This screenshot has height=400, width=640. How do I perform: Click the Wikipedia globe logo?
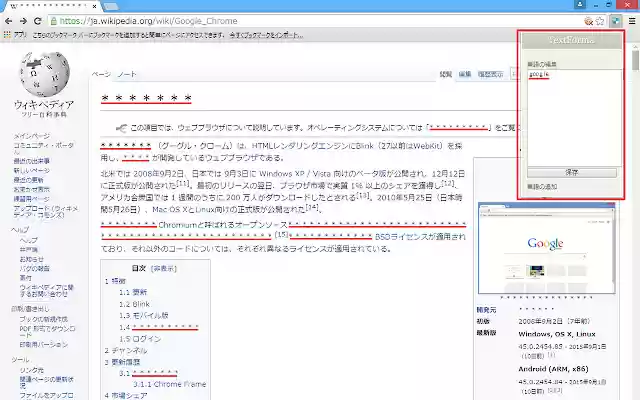click(44, 73)
